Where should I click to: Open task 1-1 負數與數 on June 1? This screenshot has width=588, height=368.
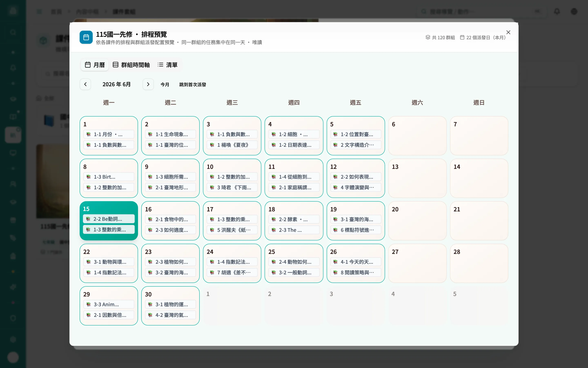[109, 145]
